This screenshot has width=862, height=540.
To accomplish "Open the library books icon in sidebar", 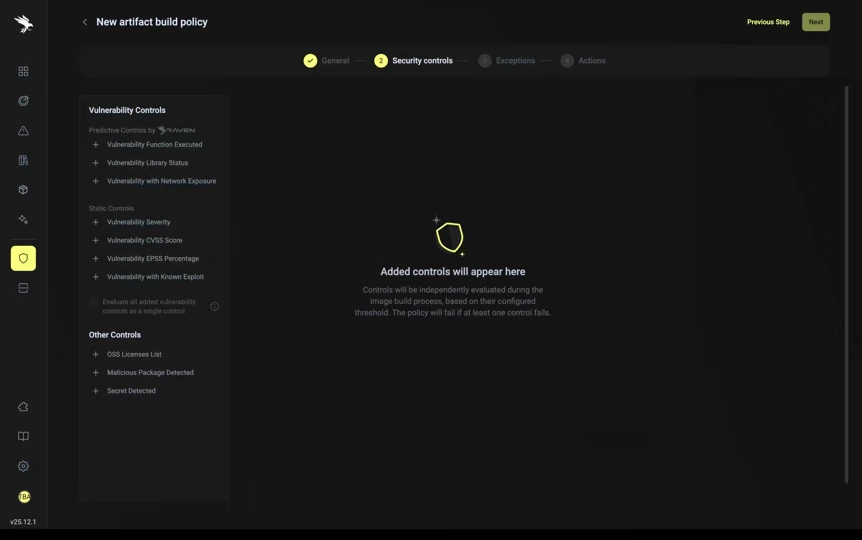I will pos(23,160).
